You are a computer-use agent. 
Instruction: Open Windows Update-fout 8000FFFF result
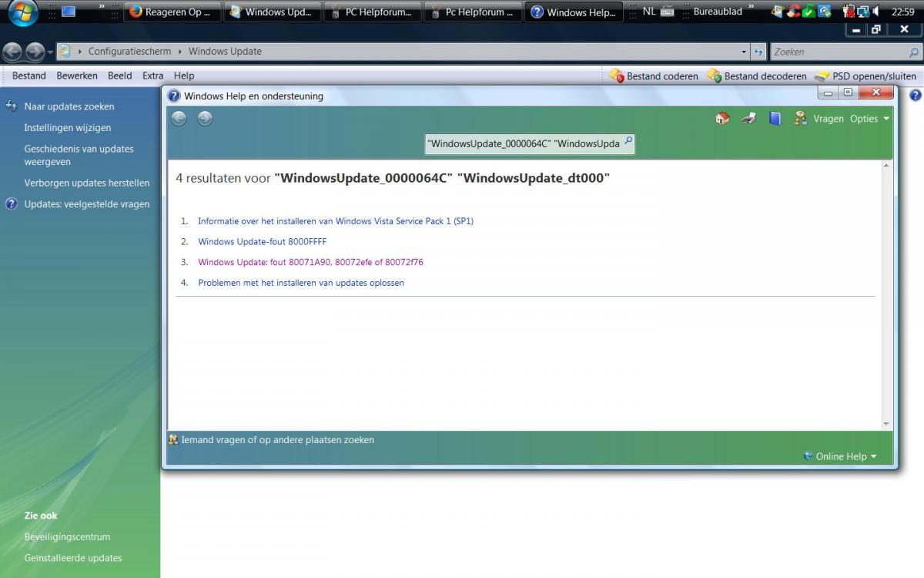pyautogui.click(x=263, y=242)
